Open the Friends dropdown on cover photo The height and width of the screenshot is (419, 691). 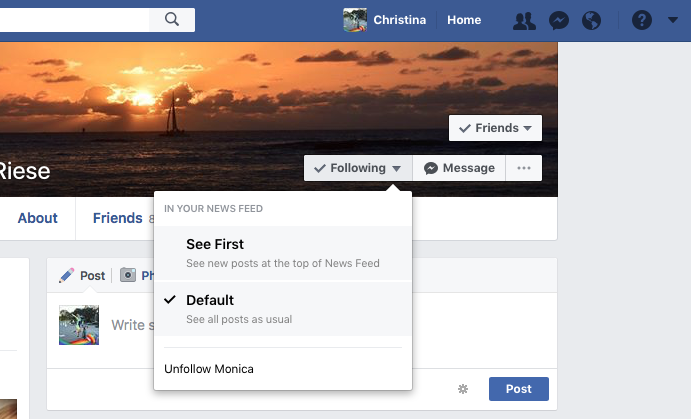495,128
